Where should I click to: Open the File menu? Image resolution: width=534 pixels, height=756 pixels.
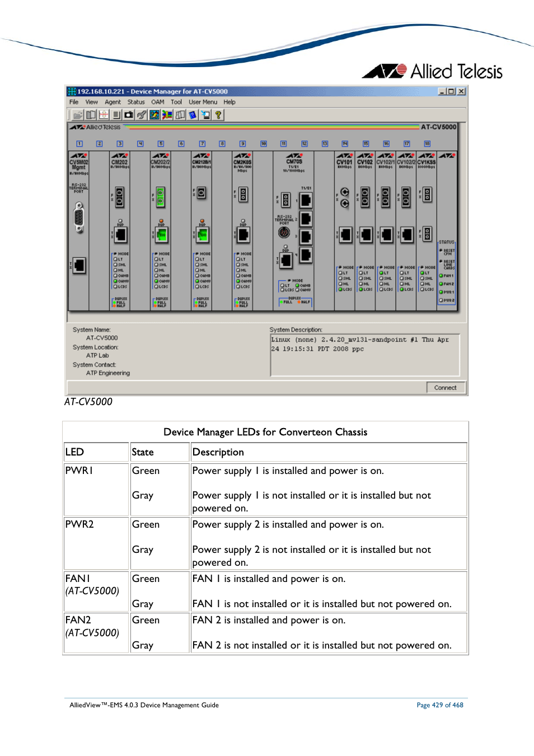coord(74,102)
